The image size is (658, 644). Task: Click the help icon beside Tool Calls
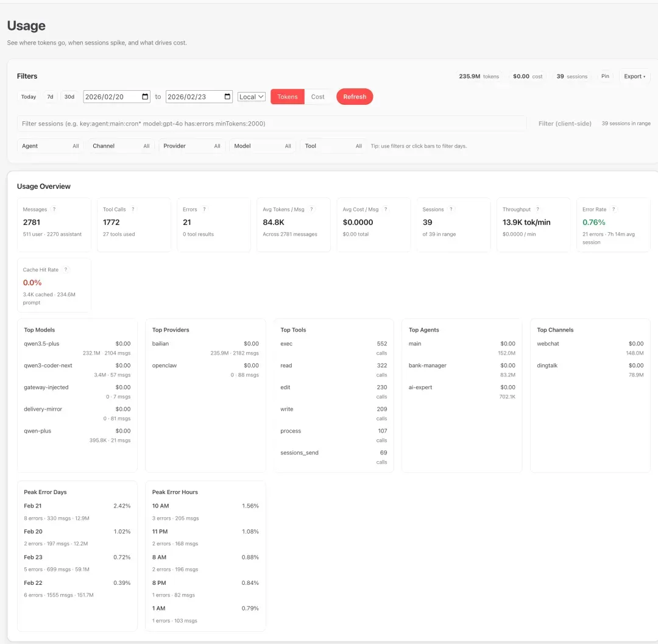coord(133,209)
